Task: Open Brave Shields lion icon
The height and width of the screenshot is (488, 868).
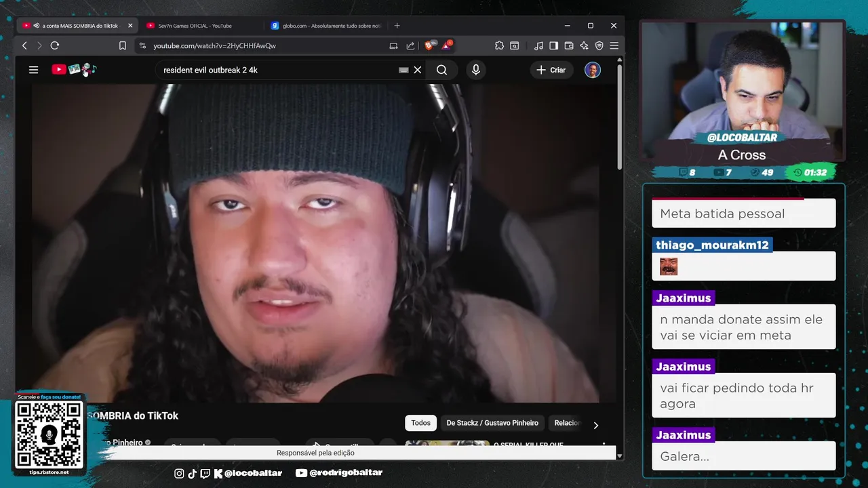Action: point(429,45)
